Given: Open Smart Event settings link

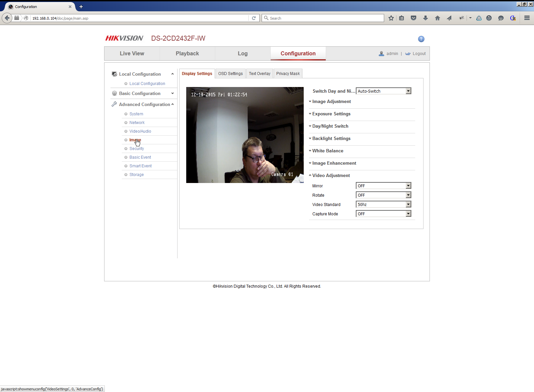Looking at the screenshot, I should (141, 166).
